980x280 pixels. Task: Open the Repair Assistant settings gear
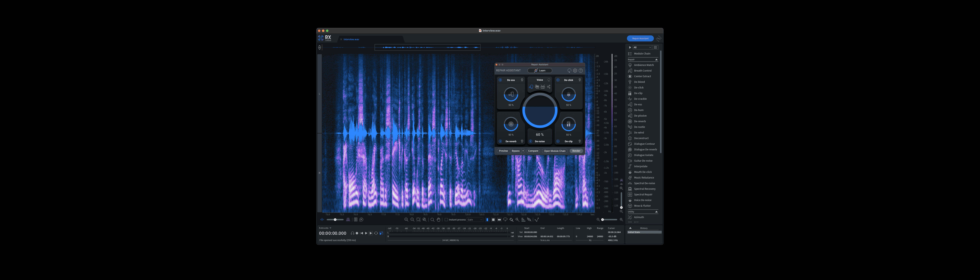coord(575,70)
